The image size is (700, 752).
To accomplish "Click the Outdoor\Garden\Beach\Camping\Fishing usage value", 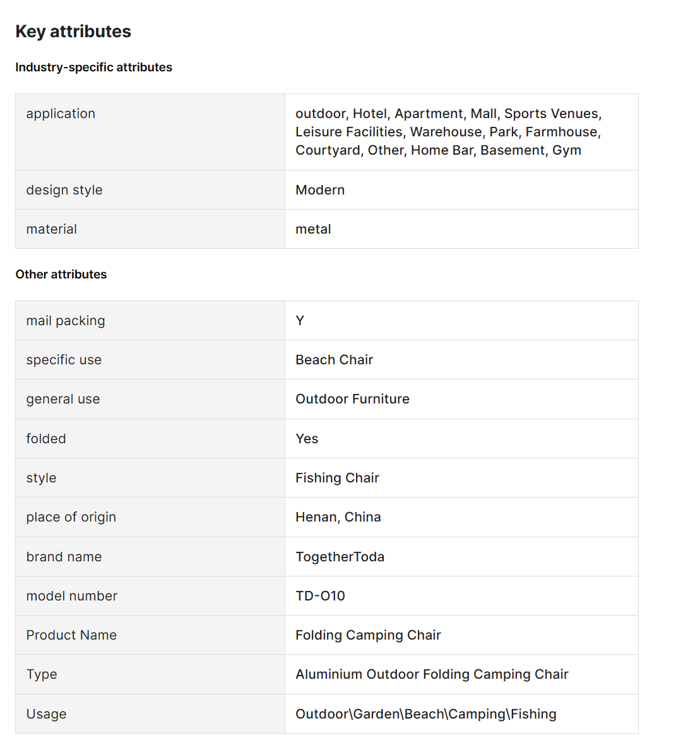I will 425,714.
